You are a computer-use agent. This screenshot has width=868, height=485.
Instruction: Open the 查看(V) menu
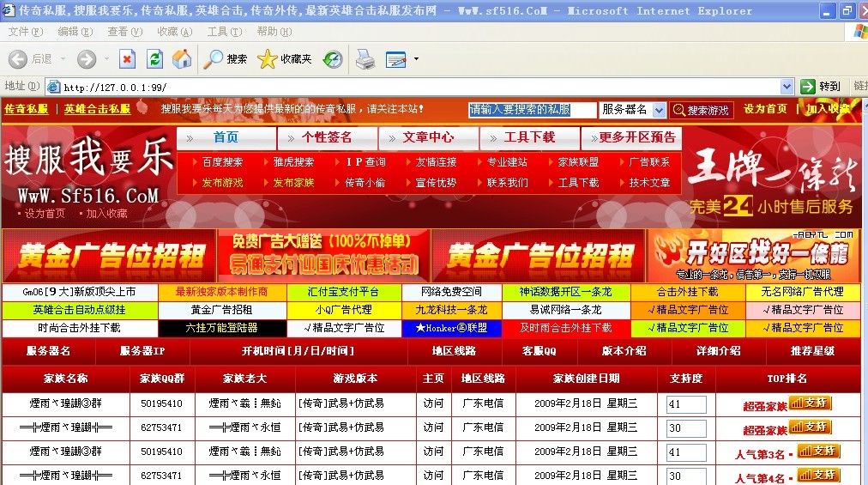124,32
